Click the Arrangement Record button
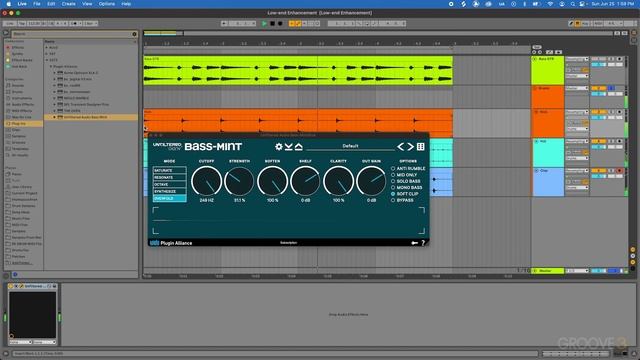Image resolution: width=640 pixels, height=360 pixels. (280, 24)
